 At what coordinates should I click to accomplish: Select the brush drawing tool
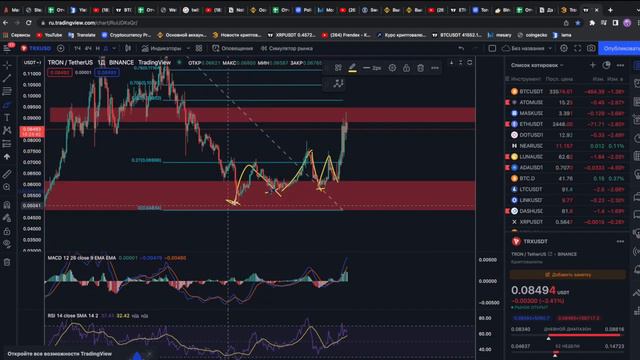click(7, 104)
